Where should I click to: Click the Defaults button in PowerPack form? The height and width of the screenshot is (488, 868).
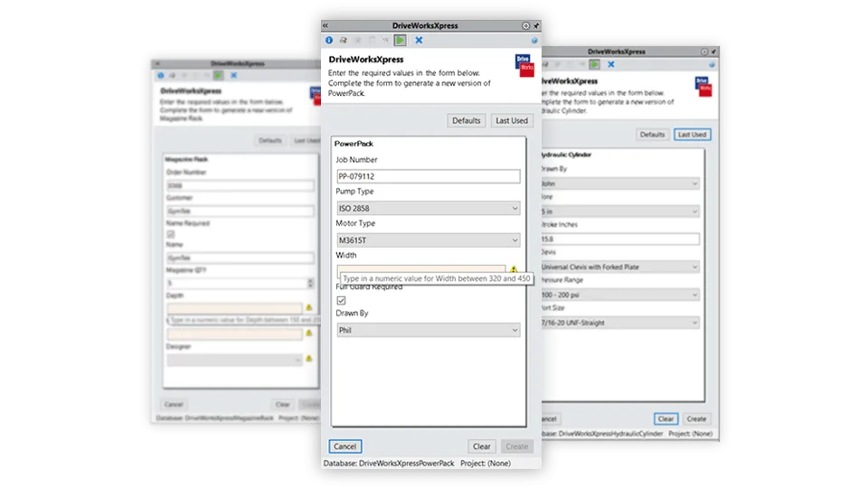pyautogui.click(x=467, y=120)
